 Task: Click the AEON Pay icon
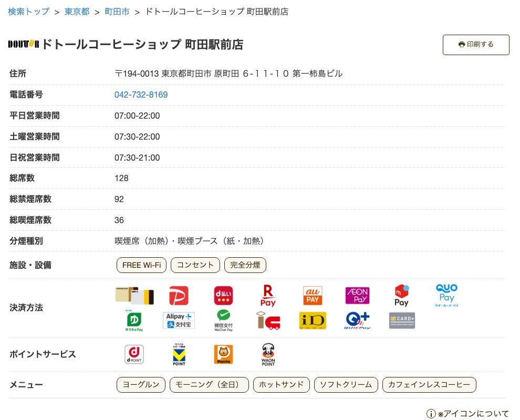[x=358, y=296]
